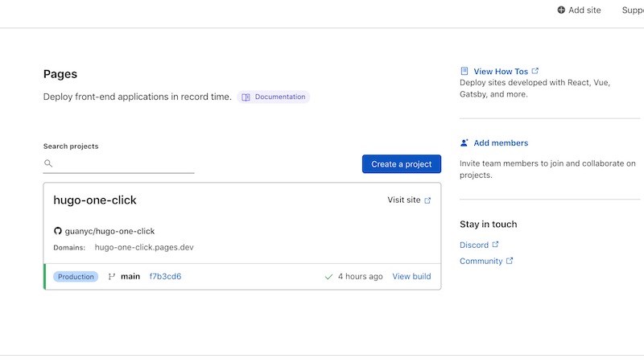
Task: Click the external link icon beside Visit site
Action: 427,200
